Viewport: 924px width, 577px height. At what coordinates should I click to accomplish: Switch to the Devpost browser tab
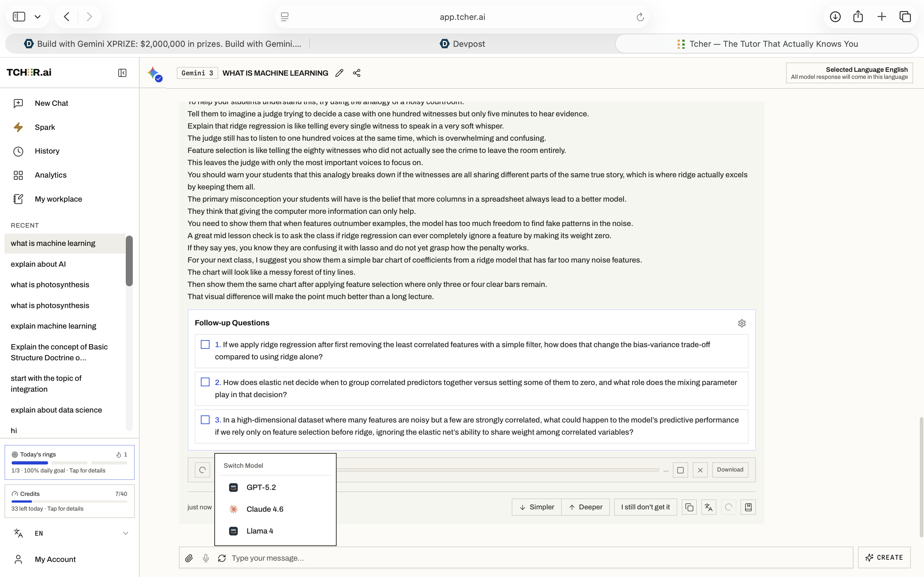[462, 44]
